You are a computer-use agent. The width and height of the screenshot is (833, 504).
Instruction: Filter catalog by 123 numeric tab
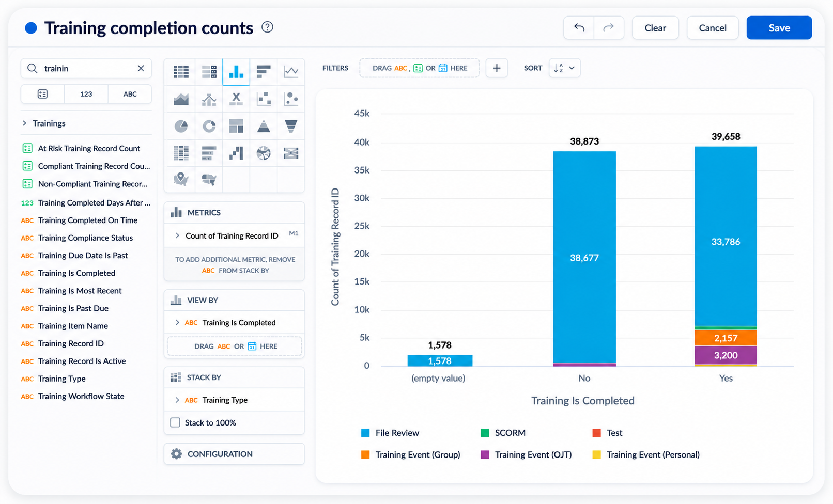pos(86,94)
